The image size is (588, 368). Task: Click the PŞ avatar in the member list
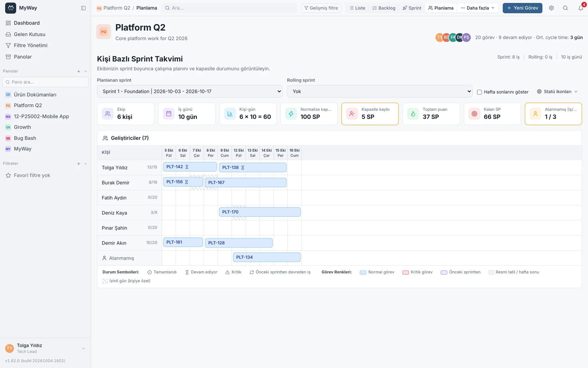[x=466, y=37]
